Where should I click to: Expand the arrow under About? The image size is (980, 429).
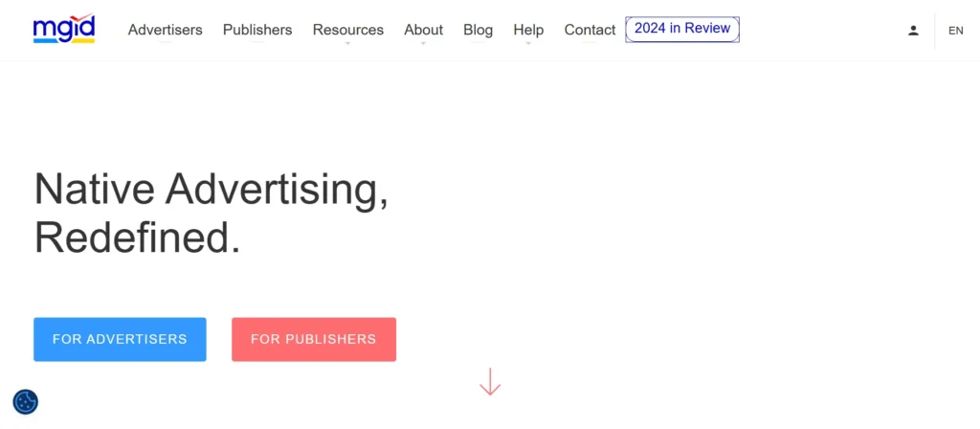[423, 44]
